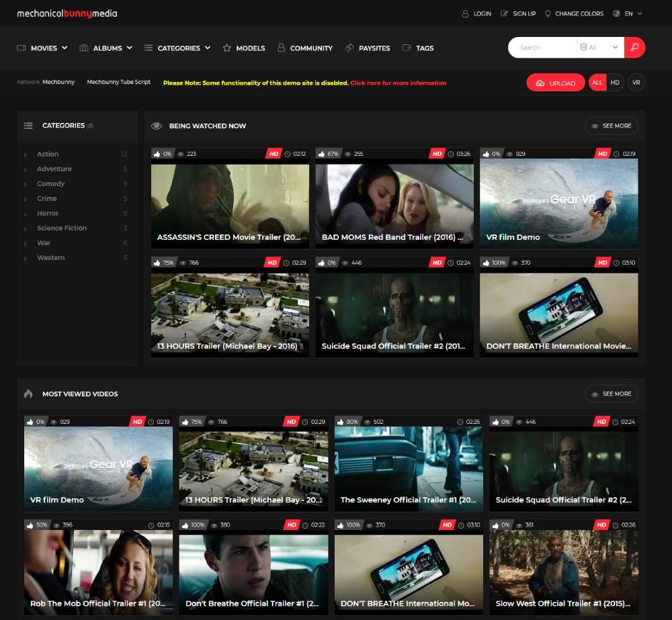Expand the Western category chevron

26,259
